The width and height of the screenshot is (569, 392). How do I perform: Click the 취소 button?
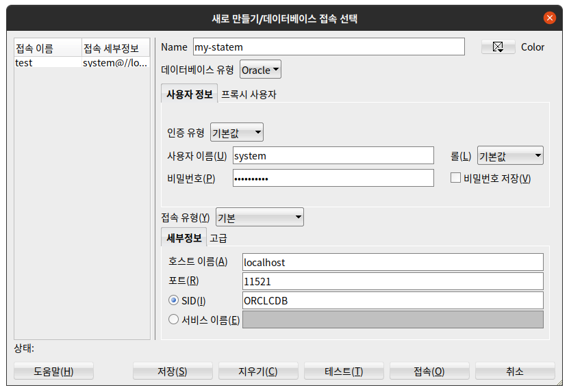516,371
